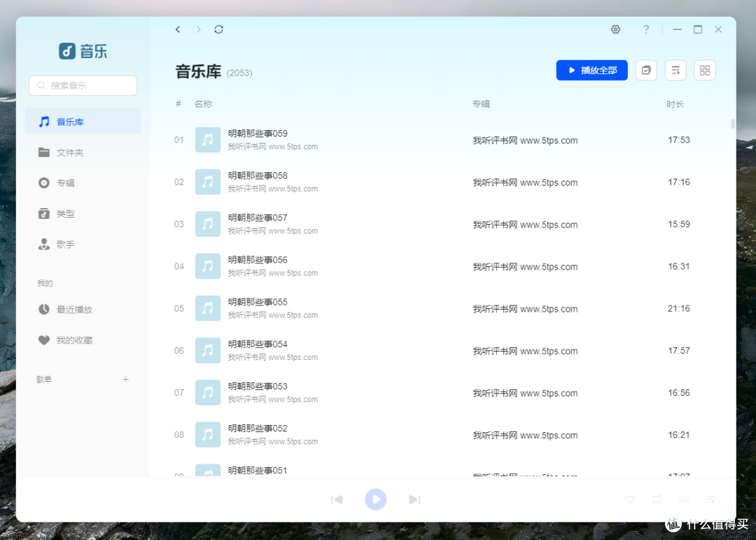This screenshot has width=756, height=540.
Task: Click the 音乐 app logo
Action: point(83,50)
